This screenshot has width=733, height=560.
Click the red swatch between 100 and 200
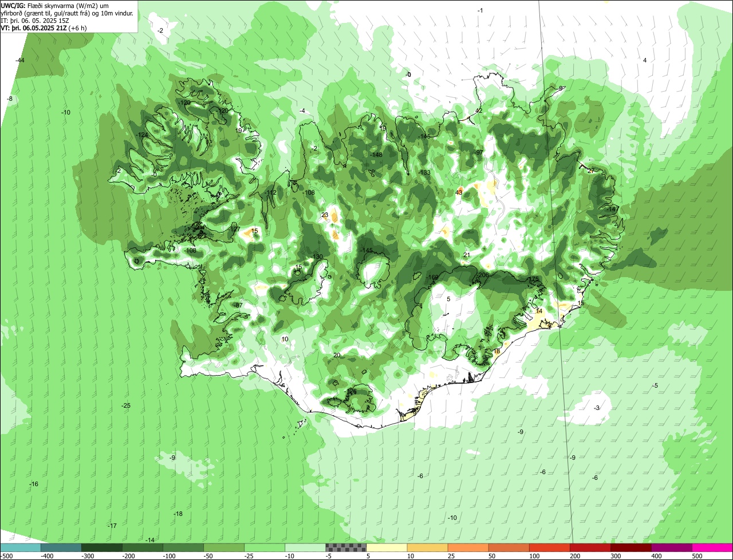(x=549, y=548)
